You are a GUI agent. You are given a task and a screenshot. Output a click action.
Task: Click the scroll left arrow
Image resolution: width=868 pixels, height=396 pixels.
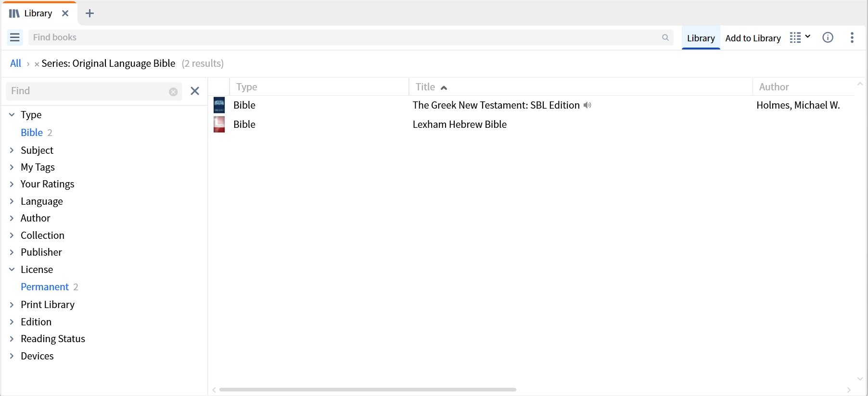coord(214,390)
